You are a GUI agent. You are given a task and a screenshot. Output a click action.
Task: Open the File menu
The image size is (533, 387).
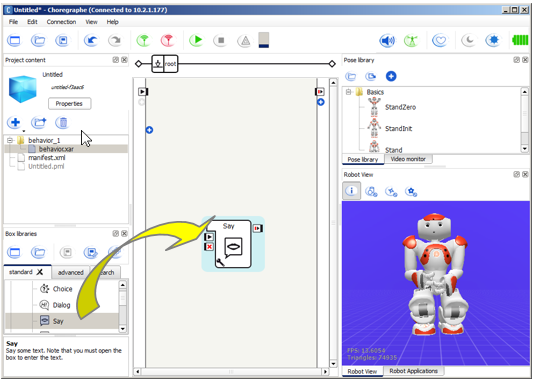point(13,22)
